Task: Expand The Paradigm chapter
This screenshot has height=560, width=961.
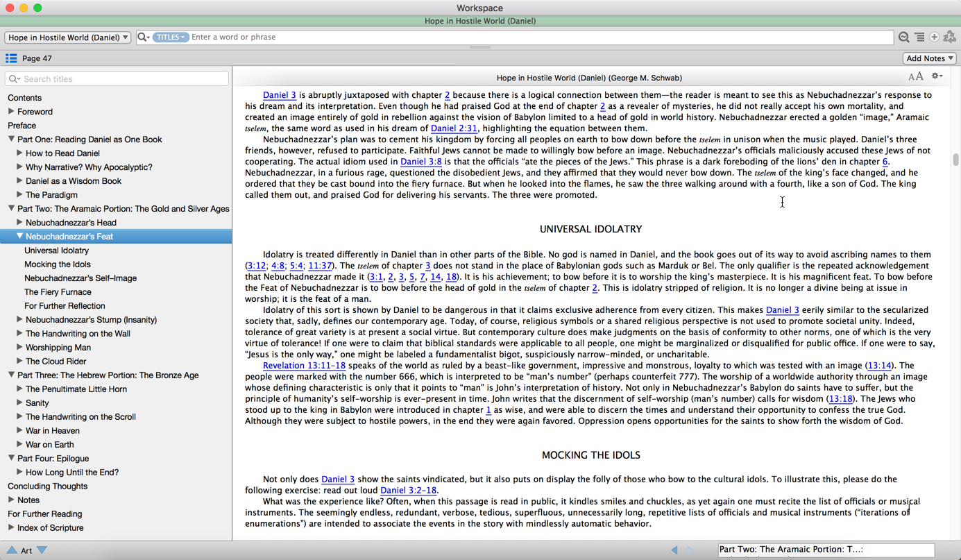Action: (x=19, y=195)
